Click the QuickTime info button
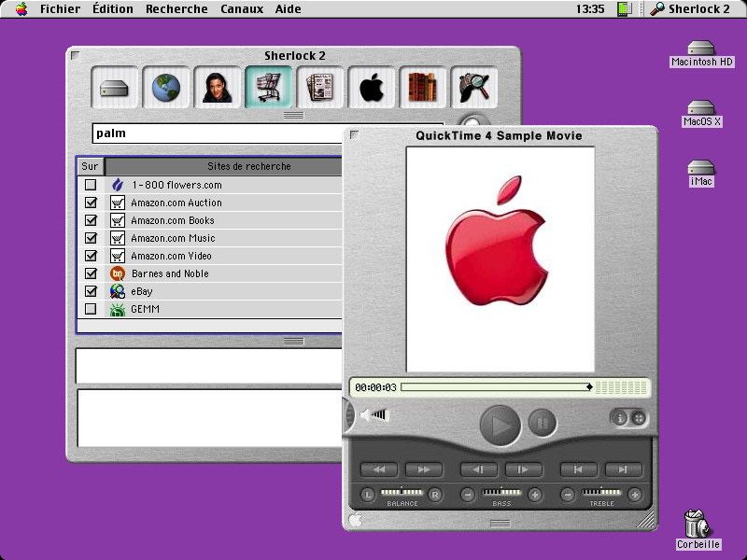The height and width of the screenshot is (560, 747). click(619, 418)
